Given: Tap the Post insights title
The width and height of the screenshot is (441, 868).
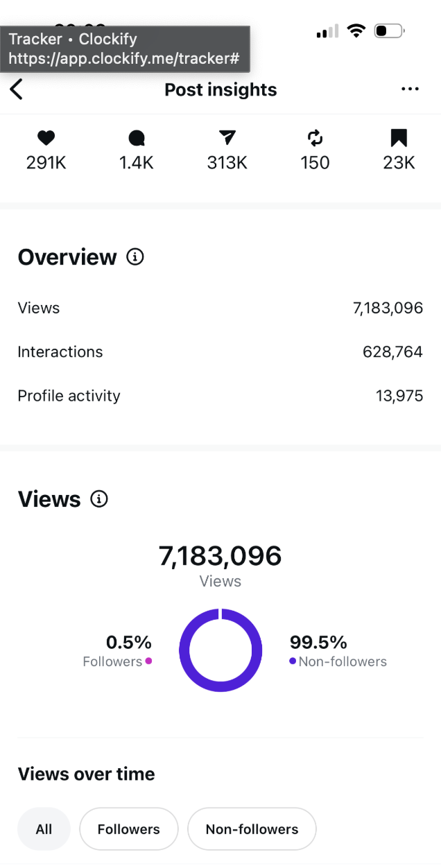Looking at the screenshot, I should tap(220, 89).
